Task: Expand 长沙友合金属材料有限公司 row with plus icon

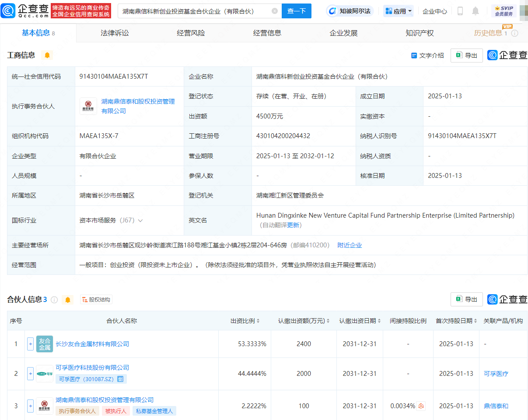Action: pyautogui.click(x=30, y=344)
